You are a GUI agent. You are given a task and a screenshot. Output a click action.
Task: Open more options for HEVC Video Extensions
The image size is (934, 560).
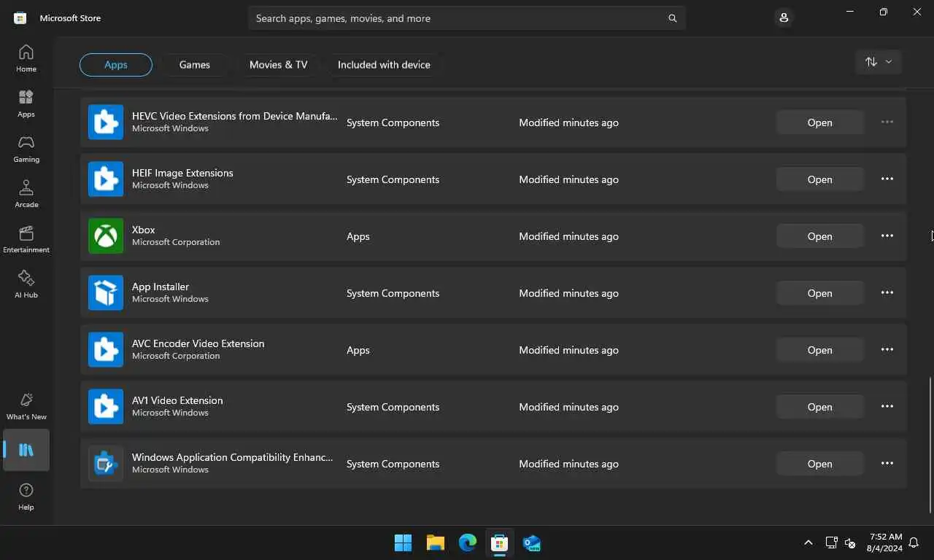click(887, 122)
